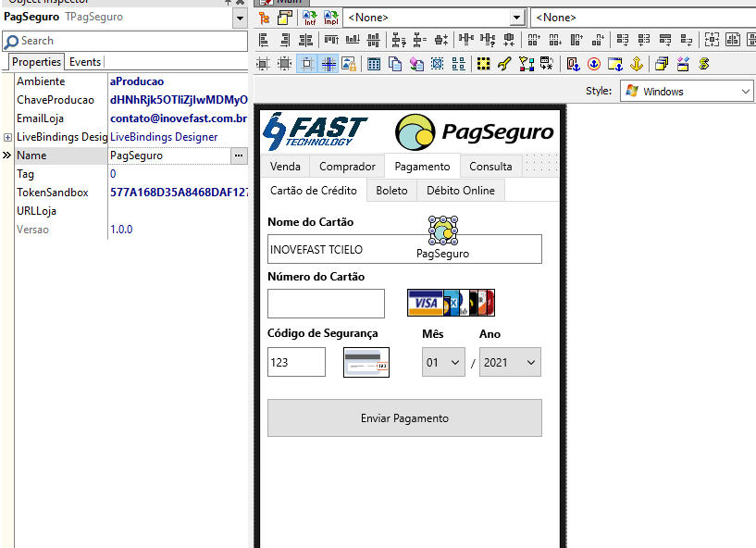Click the yellow wrench icon
756x548 pixels.
click(504, 64)
